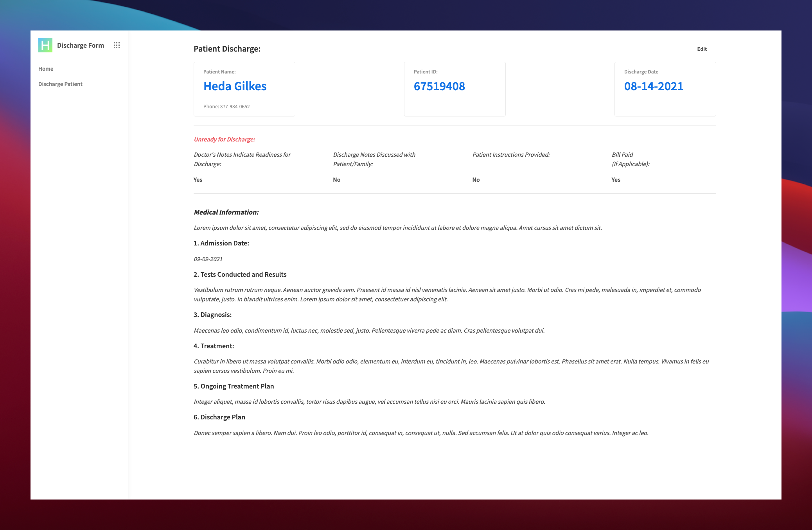Click the Integer aliquet ongoing plan text
Screen dimensions: 812x530
[x=370, y=402]
